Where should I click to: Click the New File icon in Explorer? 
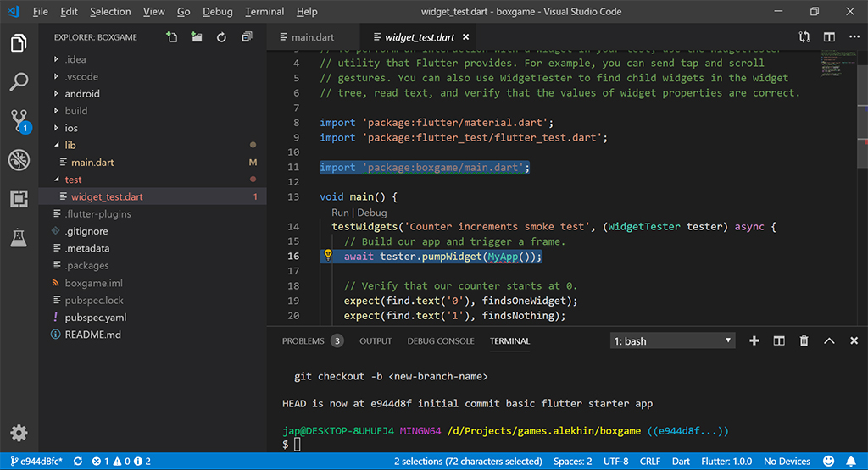click(172, 37)
